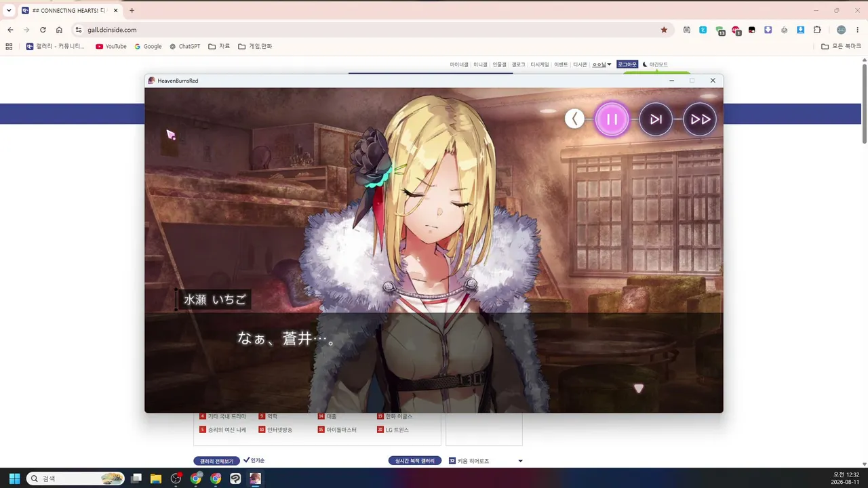The height and width of the screenshot is (488, 868).
Task: Click the taskbar 검색 search box
Action: 75,479
